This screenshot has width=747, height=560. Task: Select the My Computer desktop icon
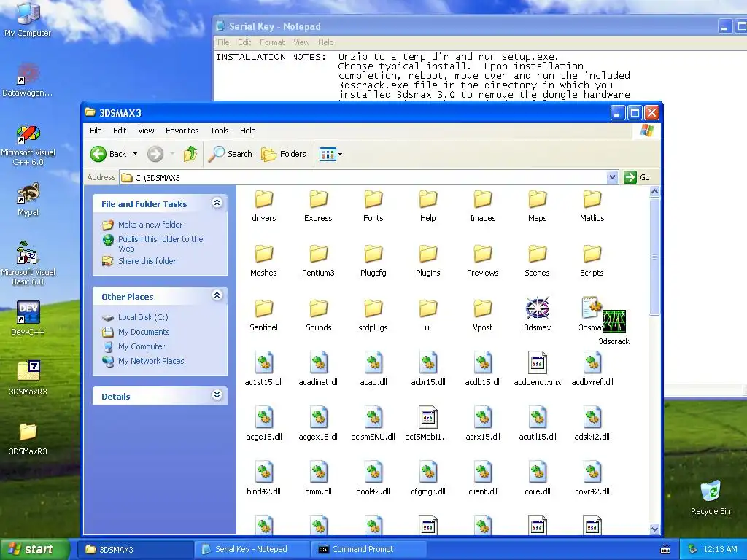coord(28,20)
